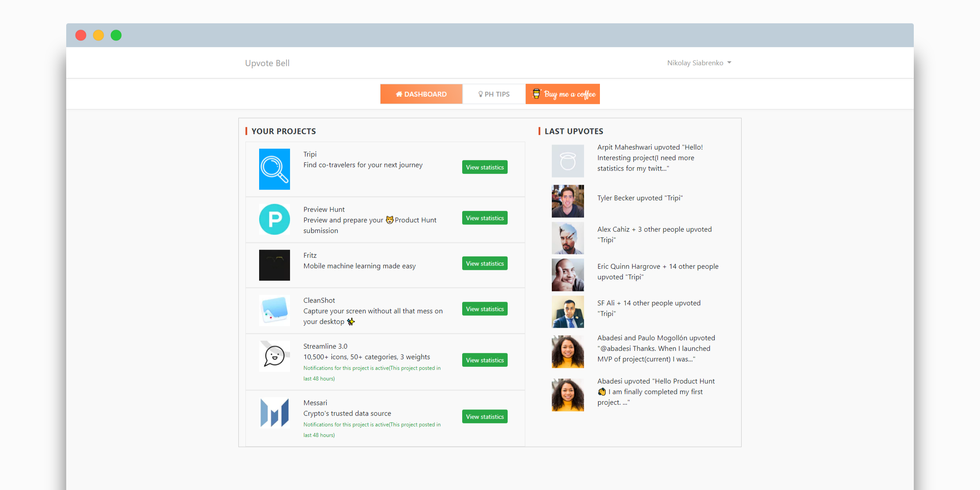Minimize the window with the yellow button
The width and height of the screenshot is (980, 490).
pos(98,35)
